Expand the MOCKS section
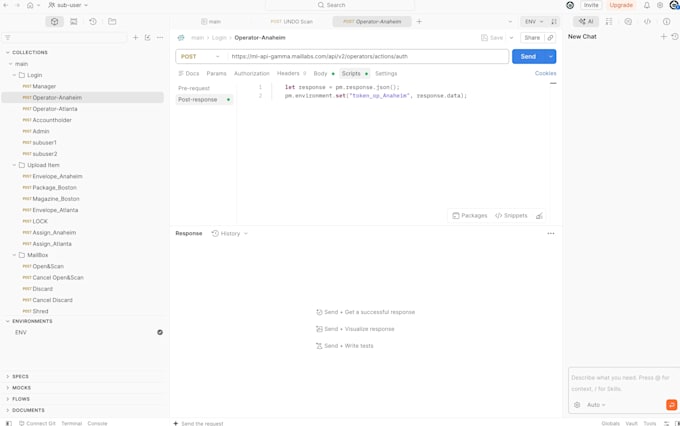This screenshot has width=680, height=426. tap(7, 388)
